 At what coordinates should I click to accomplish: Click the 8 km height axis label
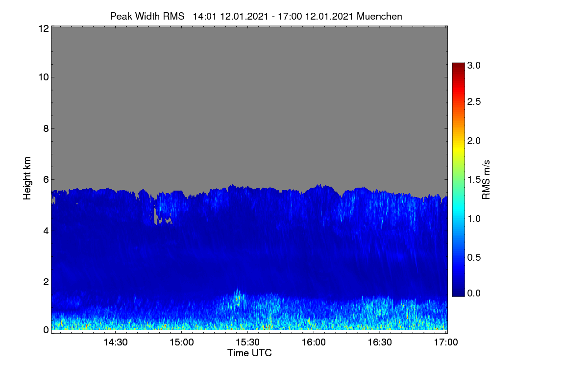(x=46, y=128)
